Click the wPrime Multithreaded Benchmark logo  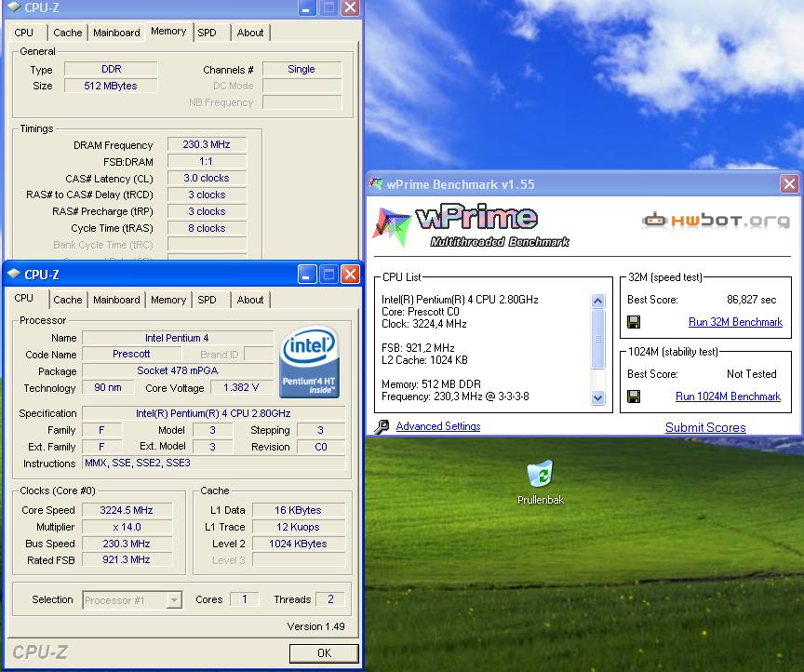tap(471, 226)
